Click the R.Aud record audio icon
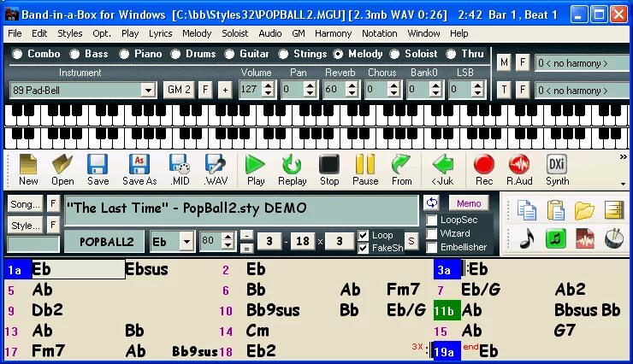633x364 pixels. [x=519, y=165]
